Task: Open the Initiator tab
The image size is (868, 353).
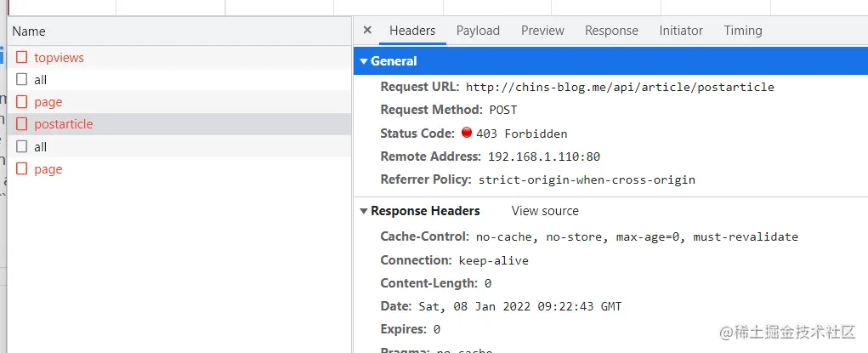Action: [681, 31]
